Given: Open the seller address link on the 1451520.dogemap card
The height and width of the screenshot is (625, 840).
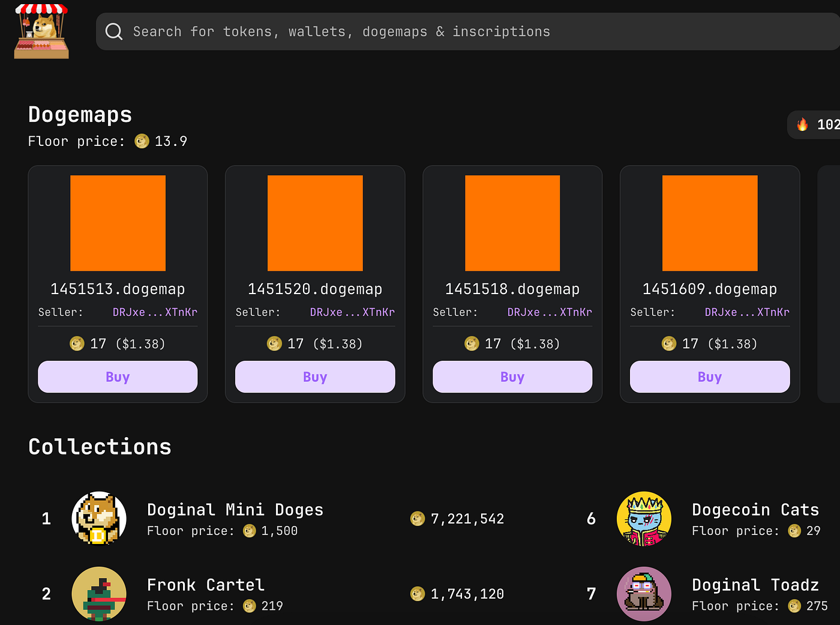Looking at the screenshot, I should pyautogui.click(x=352, y=312).
